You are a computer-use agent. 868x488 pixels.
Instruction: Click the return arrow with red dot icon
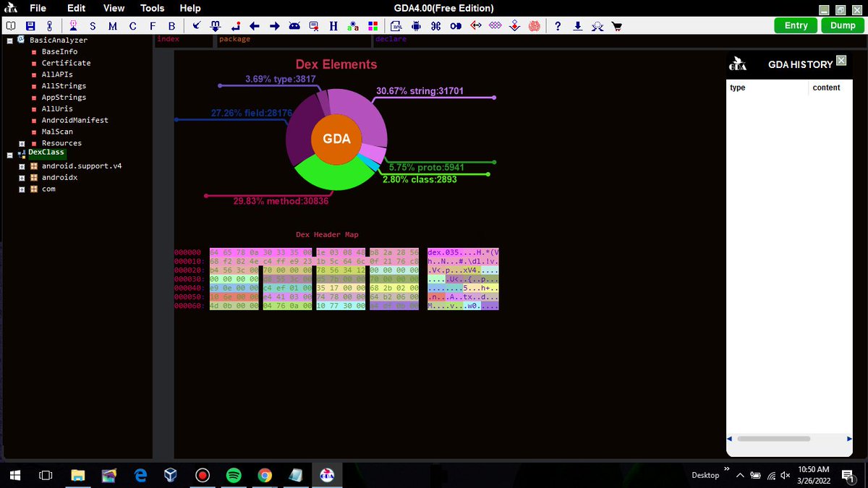pyautogui.click(x=235, y=26)
